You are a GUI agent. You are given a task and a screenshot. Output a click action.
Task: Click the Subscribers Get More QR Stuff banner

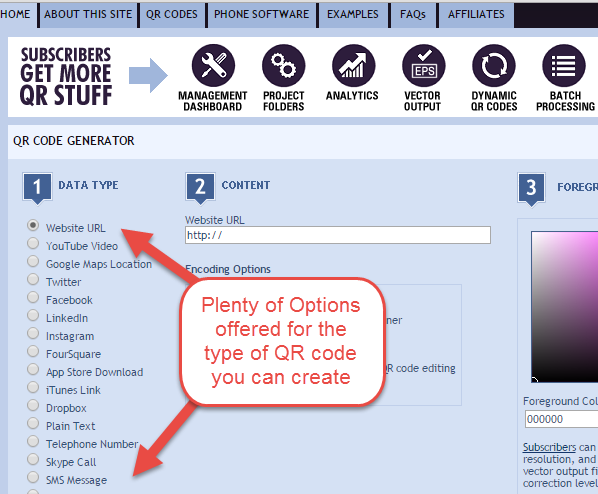(x=66, y=76)
